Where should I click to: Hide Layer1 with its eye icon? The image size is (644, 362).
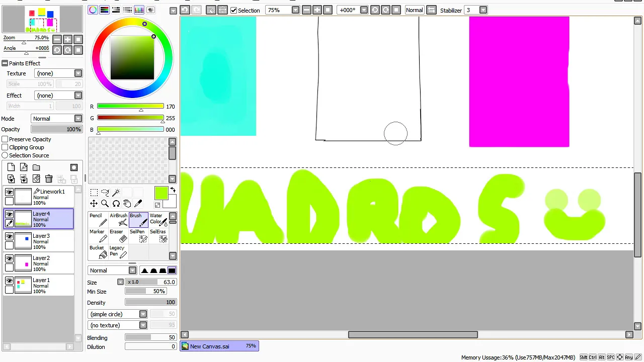click(9, 281)
